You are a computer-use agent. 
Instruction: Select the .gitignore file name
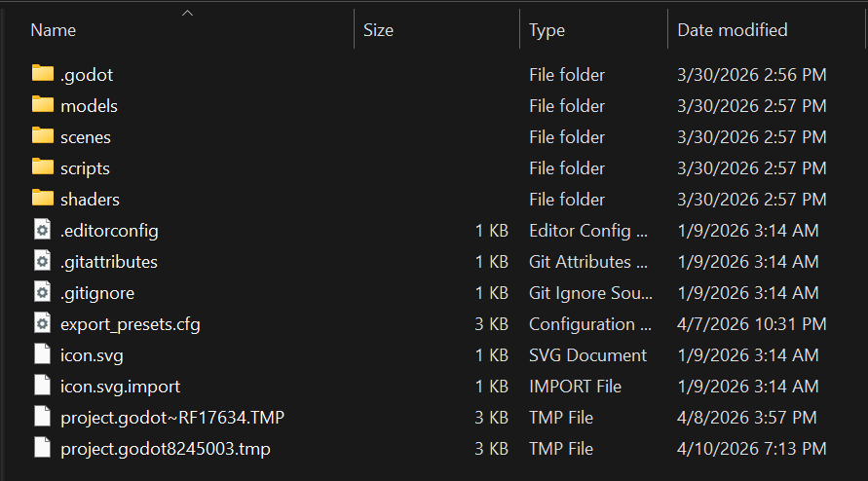click(x=97, y=293)
